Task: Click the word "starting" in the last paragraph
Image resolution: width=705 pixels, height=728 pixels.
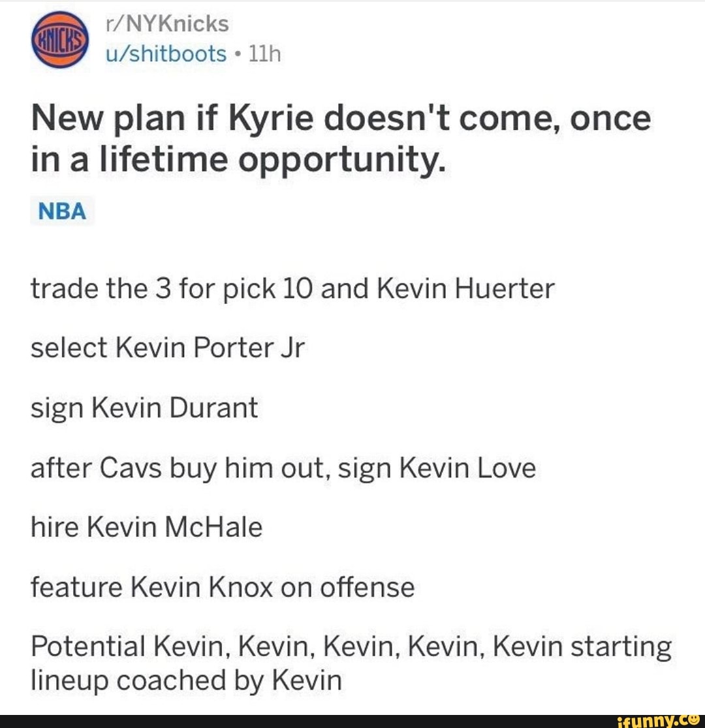Action: click(621, 648)
